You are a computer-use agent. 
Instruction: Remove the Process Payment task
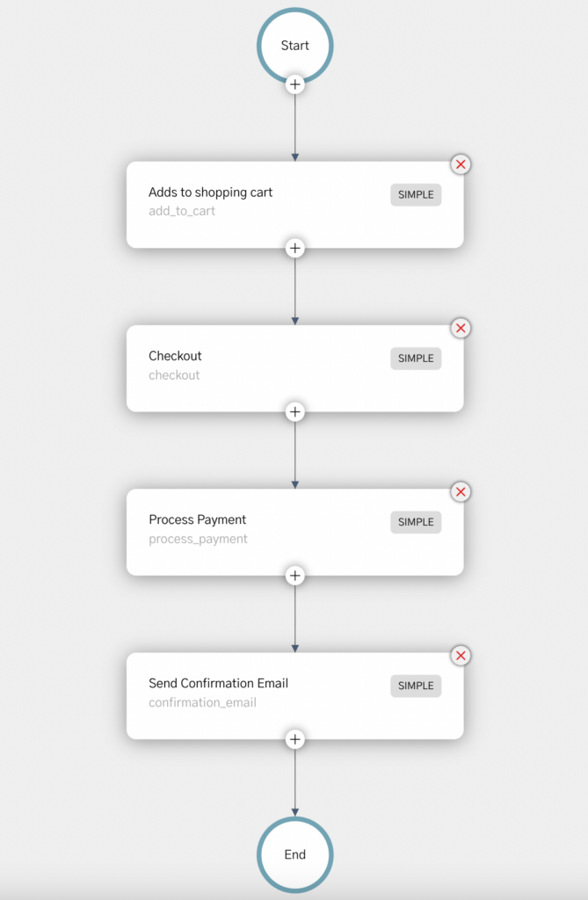pos(461,492)
